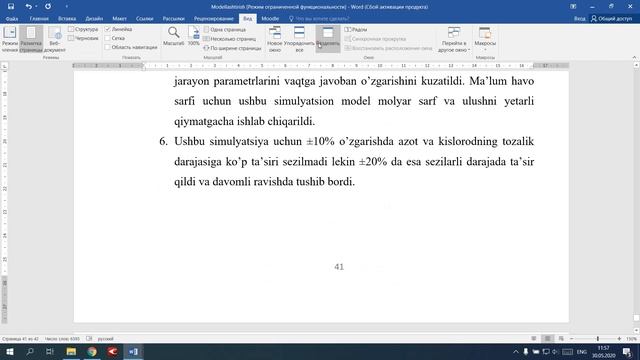The image size is (640, 360).
Task: Open the Insert (Вставка) tab
Action: tap(67, 18)
